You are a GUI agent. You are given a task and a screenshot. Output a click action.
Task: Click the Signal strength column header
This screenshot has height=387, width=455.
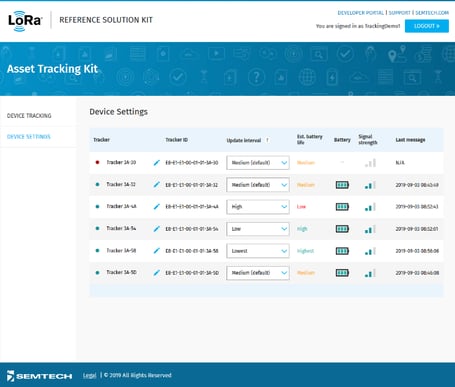[368, 139]
